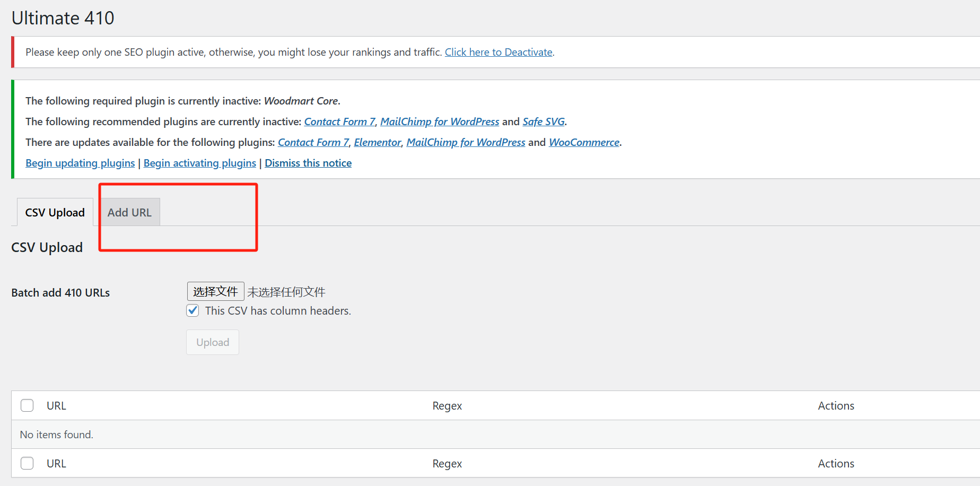Dismiss this notice about plugins
980x486 pixels.
pyautogui.click(x=308, y=163)
